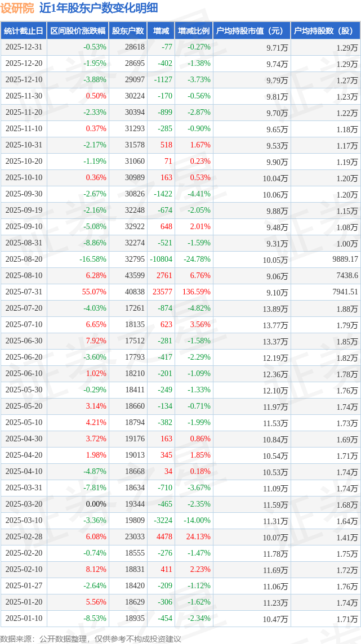Click the 2025-01-10 date cell
Screen dimensions: 361x644
click(x=24, y=619)
